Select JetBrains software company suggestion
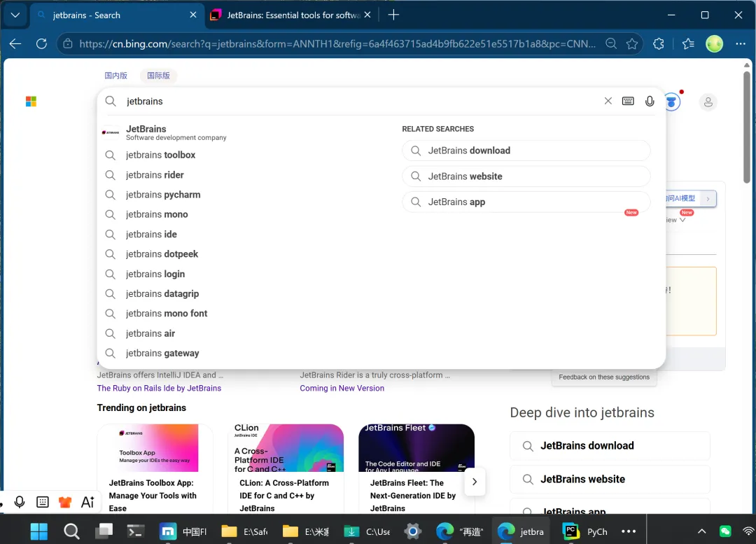 [x=246, y=132]
